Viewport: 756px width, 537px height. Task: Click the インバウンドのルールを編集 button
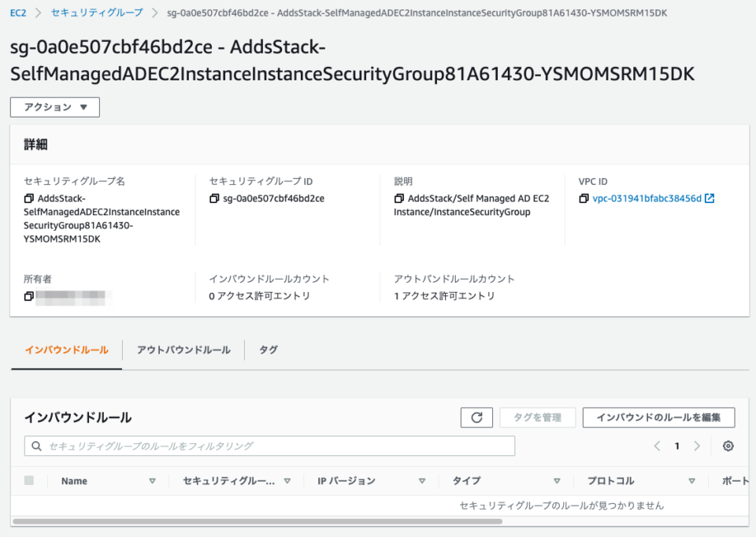658,417
